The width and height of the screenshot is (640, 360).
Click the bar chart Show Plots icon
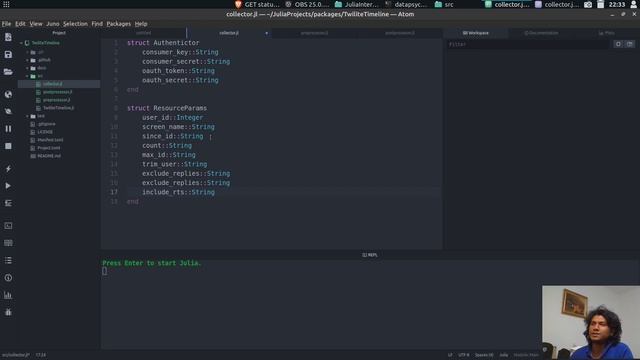[x=8, y=295]
